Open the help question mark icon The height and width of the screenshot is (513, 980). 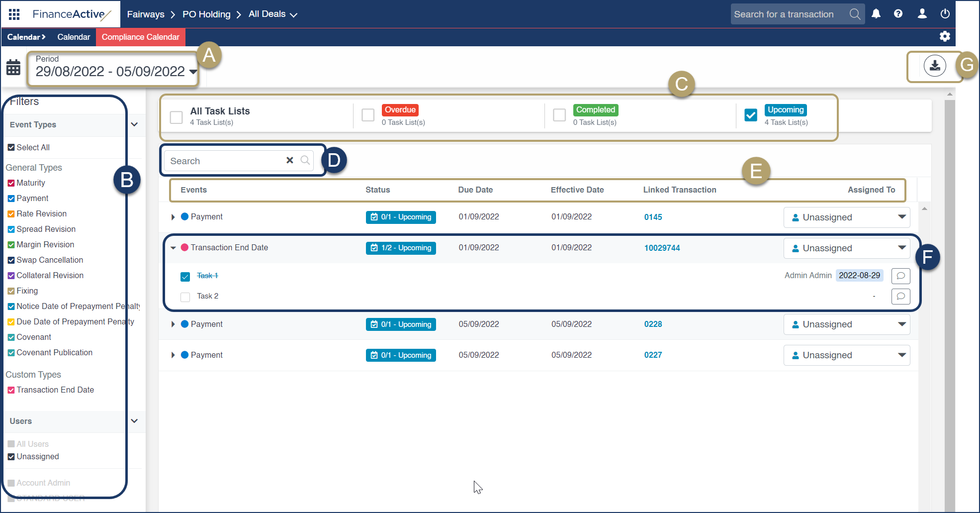click(898, 14)
